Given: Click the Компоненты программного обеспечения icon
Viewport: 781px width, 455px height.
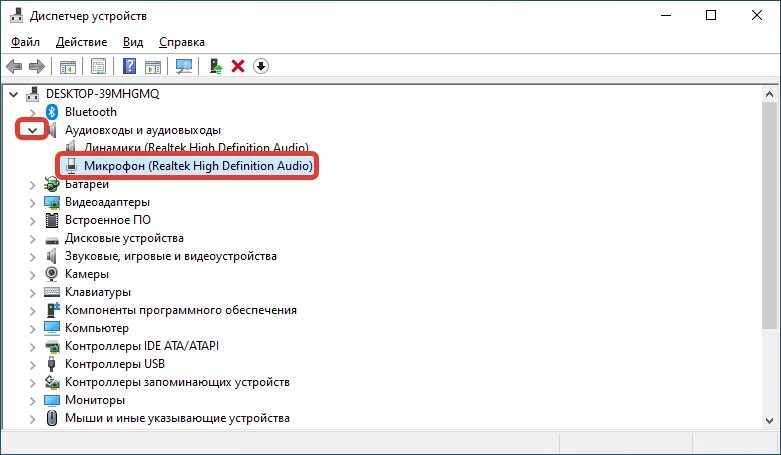Looking at the screenshot, I should 53,310.
